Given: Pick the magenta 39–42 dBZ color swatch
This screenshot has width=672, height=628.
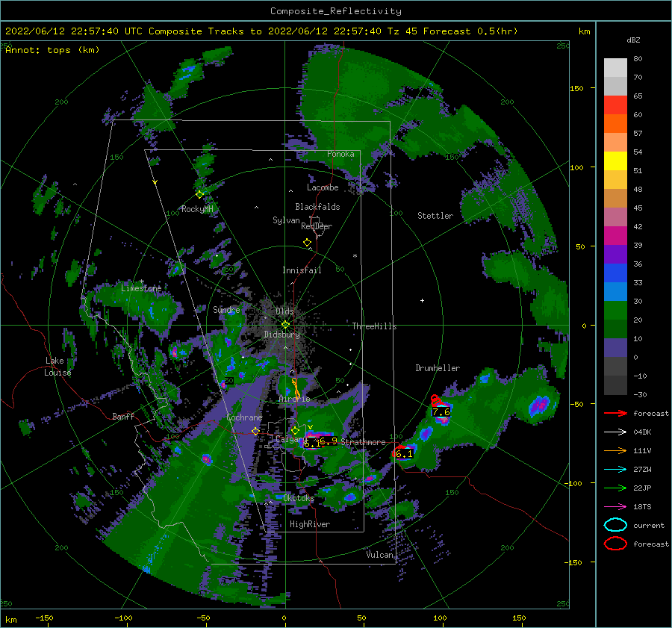Looking at the screenshot, I should (615, 236).
